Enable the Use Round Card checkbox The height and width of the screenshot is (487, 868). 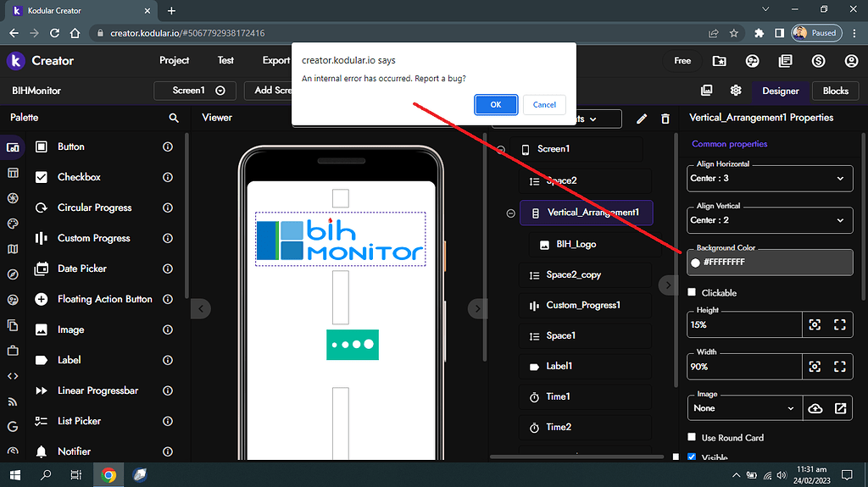pos(692,437)
